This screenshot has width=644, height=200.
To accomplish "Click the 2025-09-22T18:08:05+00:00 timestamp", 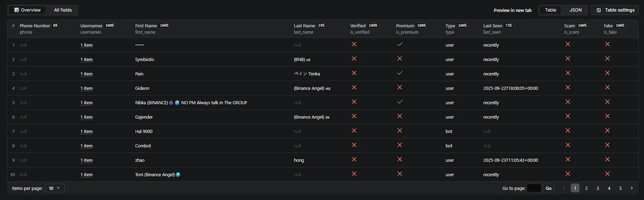I will click(x=511, y=88).
